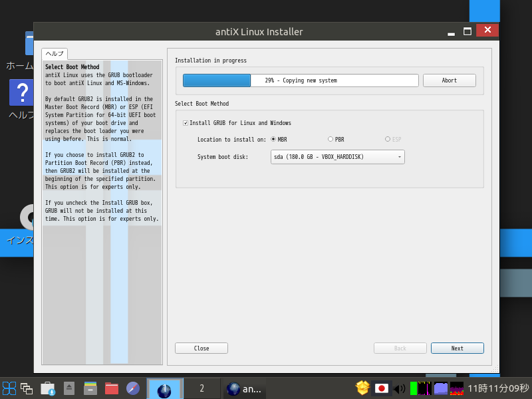Click the Japanese flag keyboard layout icon
The height and width of the screenshot is (399, 532).
(x=381, y=388)
